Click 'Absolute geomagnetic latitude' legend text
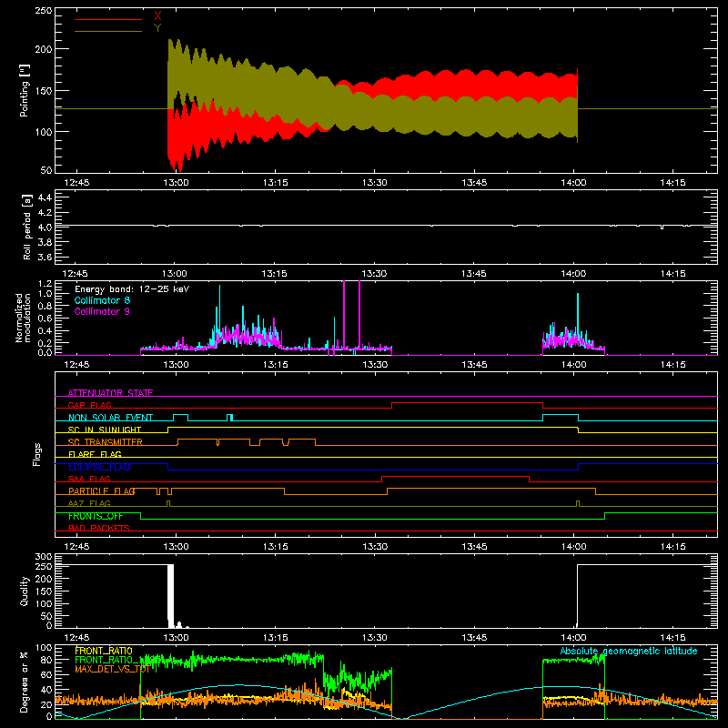Image resolution: width=728 pixels, height=728 pixels. (x=629, y=651)
